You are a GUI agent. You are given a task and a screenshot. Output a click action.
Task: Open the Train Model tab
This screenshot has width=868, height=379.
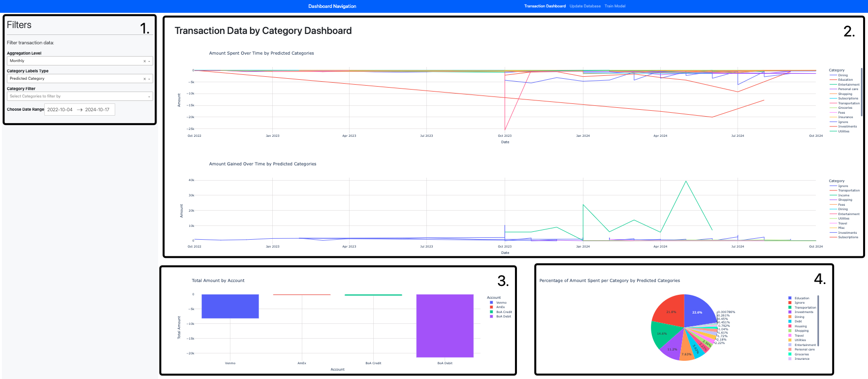coord(615,6)
